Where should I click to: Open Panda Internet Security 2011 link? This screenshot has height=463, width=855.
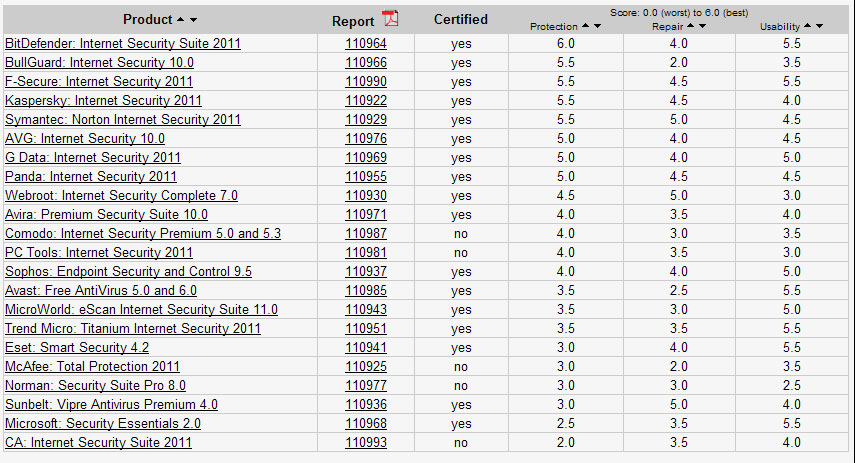pos(91,177)
